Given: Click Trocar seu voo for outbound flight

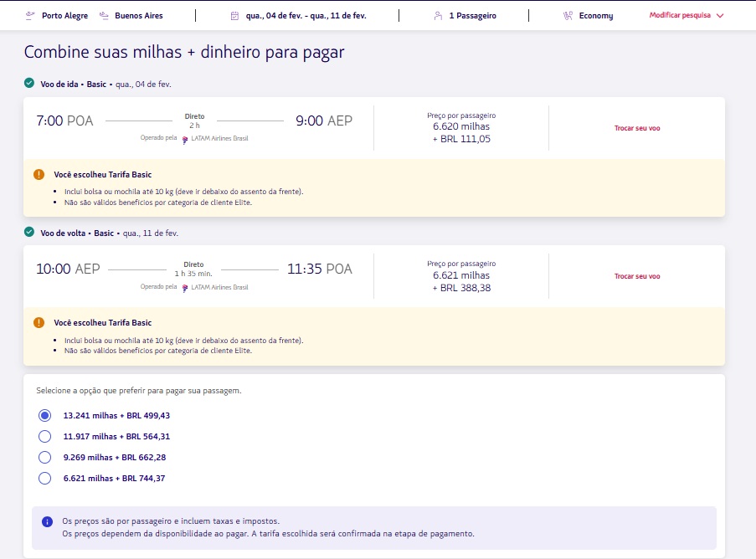Looking at the screenshot, I should point(636,128).
